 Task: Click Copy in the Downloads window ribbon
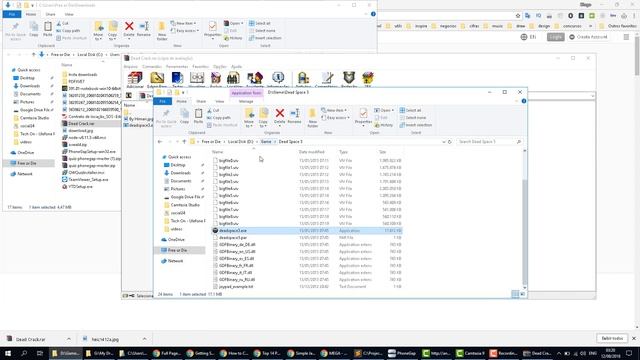pos(34,29)
